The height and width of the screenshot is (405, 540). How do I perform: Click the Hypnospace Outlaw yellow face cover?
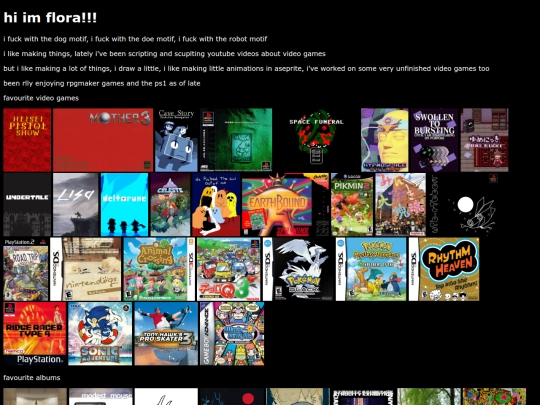[x=385, y=140]
